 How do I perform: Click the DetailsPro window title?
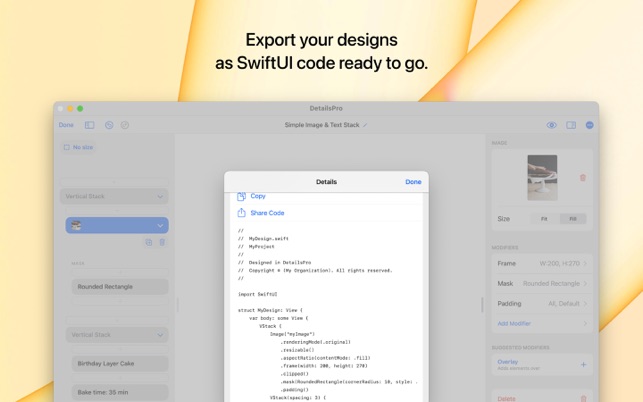(x=326, y=108)
